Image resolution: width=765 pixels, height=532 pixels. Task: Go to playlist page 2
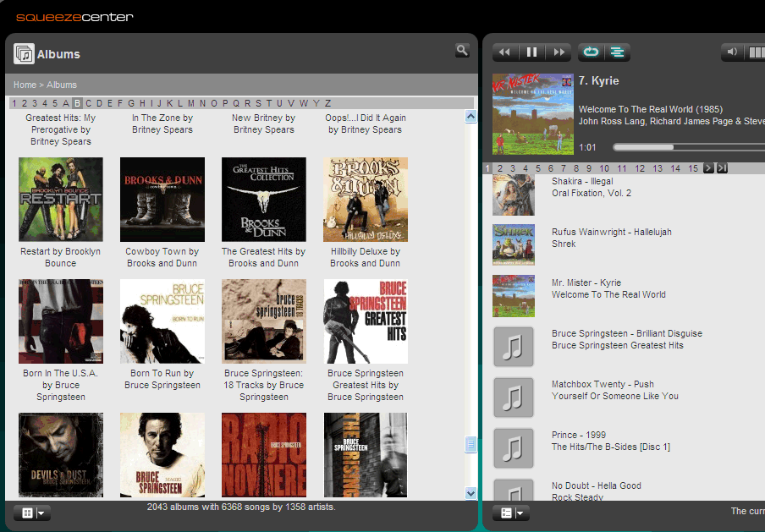click(500, 168)
